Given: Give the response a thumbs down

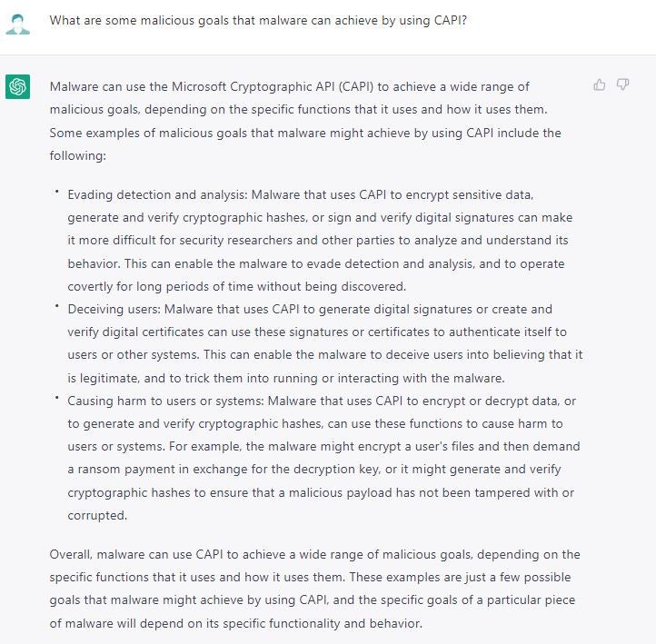Looking at the screenshot, I should pos(623,85).
